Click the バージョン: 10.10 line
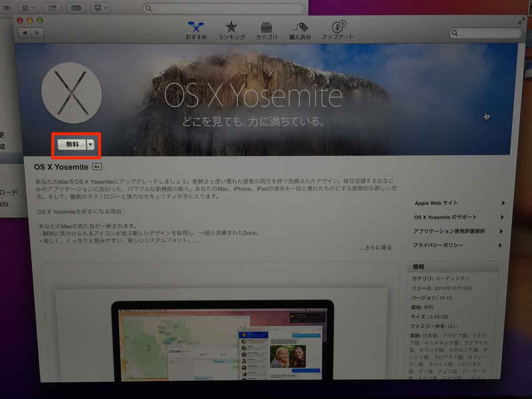Image resolution: width=532 pixels, height=399 pixels. 431,298
